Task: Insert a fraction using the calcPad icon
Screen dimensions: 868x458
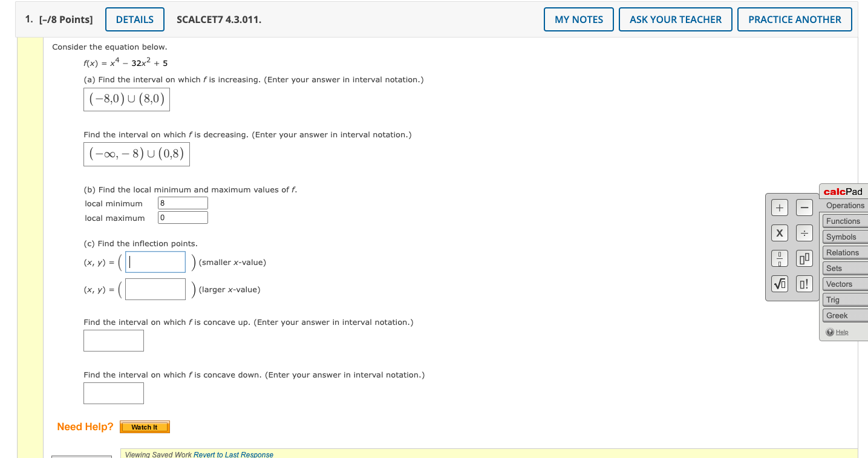Action: (779, 258)
